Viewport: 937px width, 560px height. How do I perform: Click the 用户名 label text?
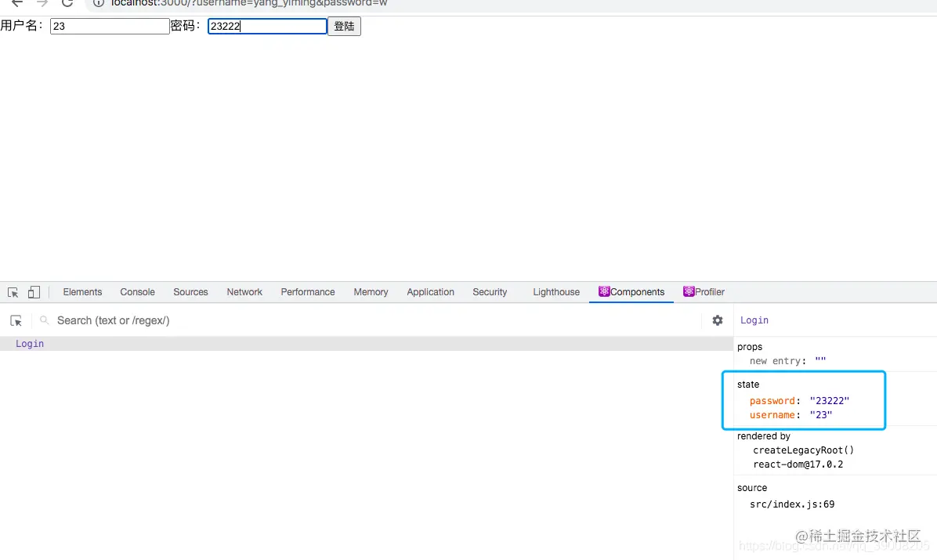(x=22, y=26)
